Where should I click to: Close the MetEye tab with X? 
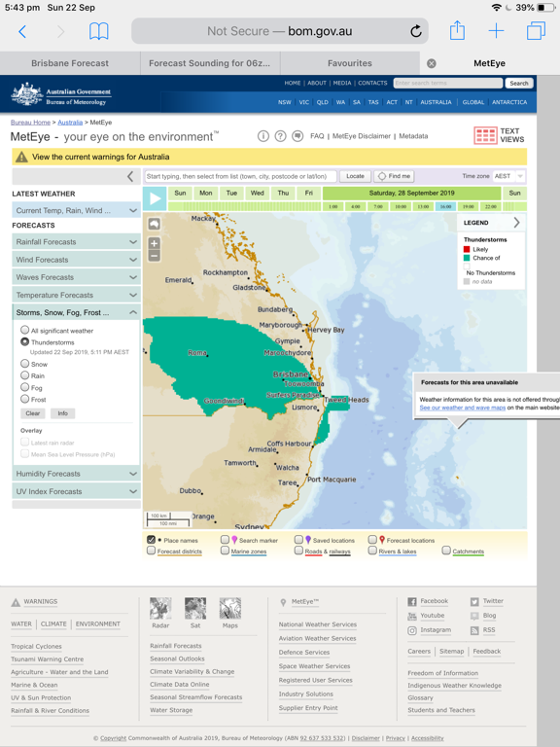pyautogui.click(x=432, y=63)
